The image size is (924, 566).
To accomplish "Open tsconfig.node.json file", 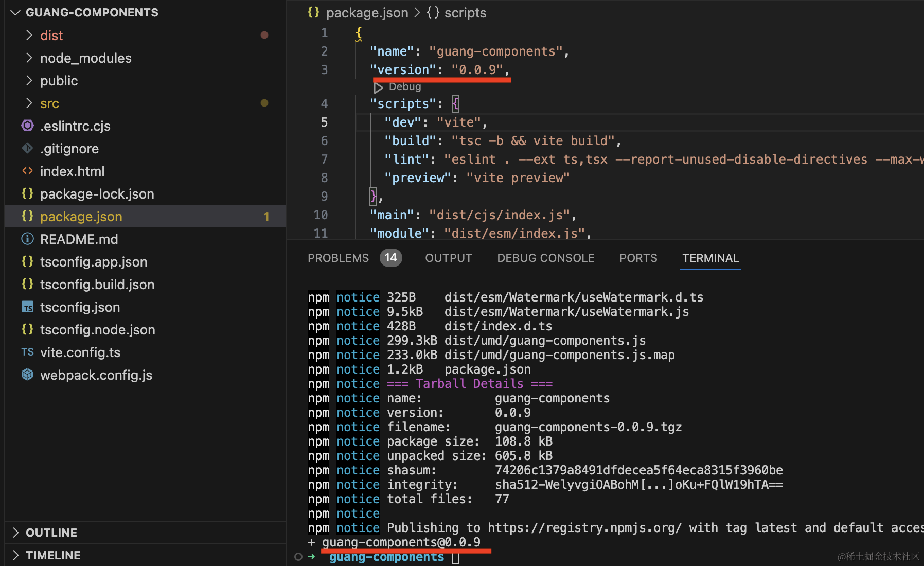I will coord(98,330).
